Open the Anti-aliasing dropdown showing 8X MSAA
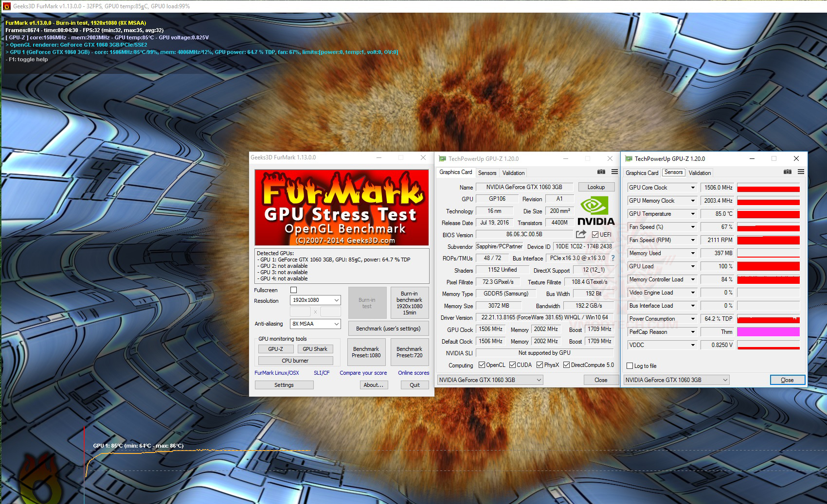This screenshot has height=504, width=827. tap(315, 324)
